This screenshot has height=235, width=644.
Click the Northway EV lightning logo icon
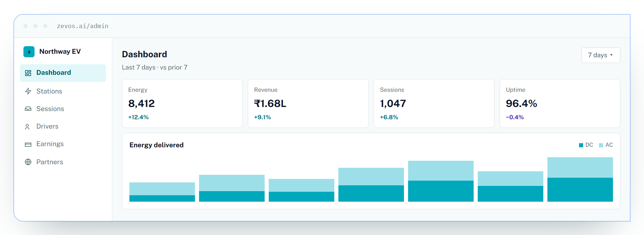29,52
